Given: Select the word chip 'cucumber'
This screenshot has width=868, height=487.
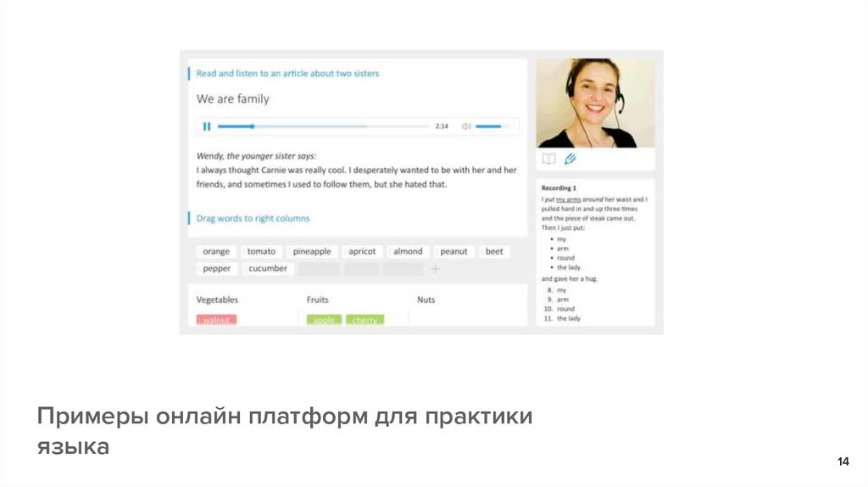Looking at the screenshot, I should 268,269.
